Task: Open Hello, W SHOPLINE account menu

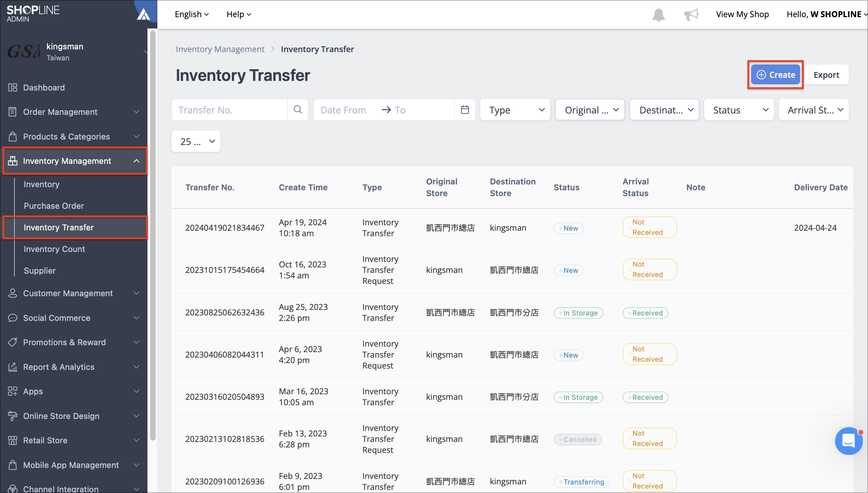Action: pos(826,14)
